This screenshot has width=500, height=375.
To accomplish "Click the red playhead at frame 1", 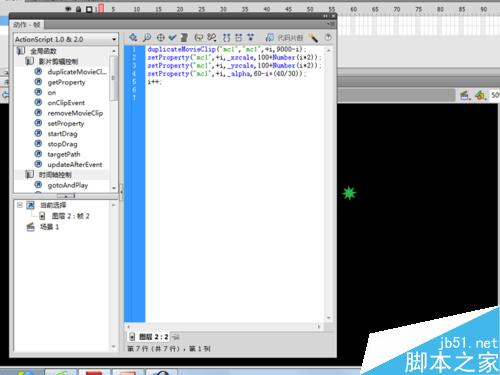I will (x=101, y=8).
